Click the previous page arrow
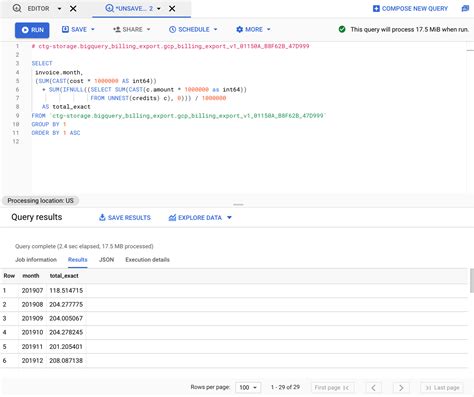 tap(373, 388)
